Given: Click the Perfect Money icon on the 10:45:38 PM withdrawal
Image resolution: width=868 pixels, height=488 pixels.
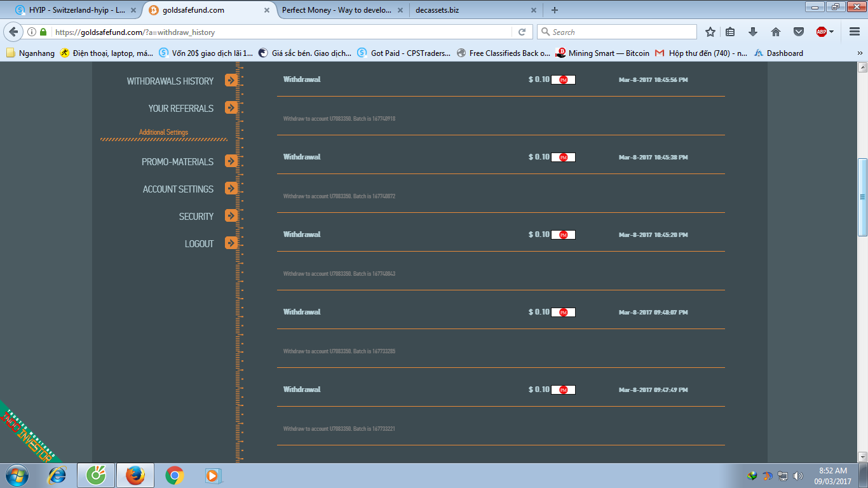Looking at the screenshot, I should (x=563, y=158).
